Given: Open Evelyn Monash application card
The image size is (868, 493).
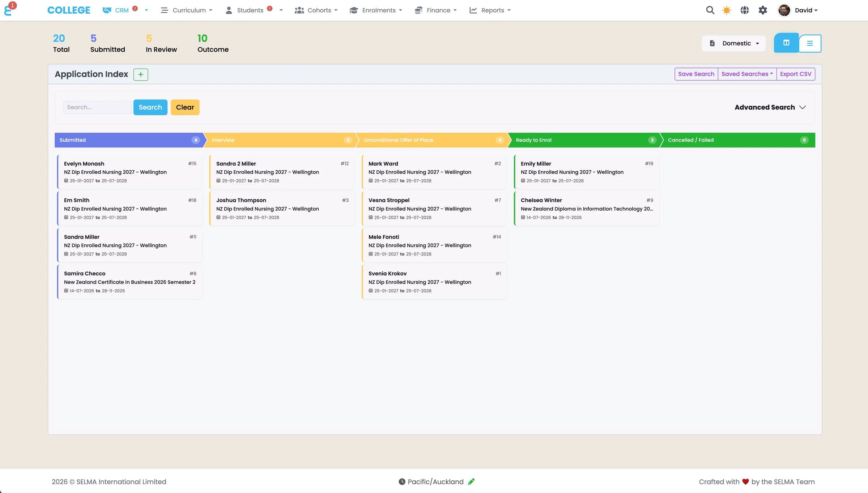Looking at the screenshot, I should (x=130, y=172).
